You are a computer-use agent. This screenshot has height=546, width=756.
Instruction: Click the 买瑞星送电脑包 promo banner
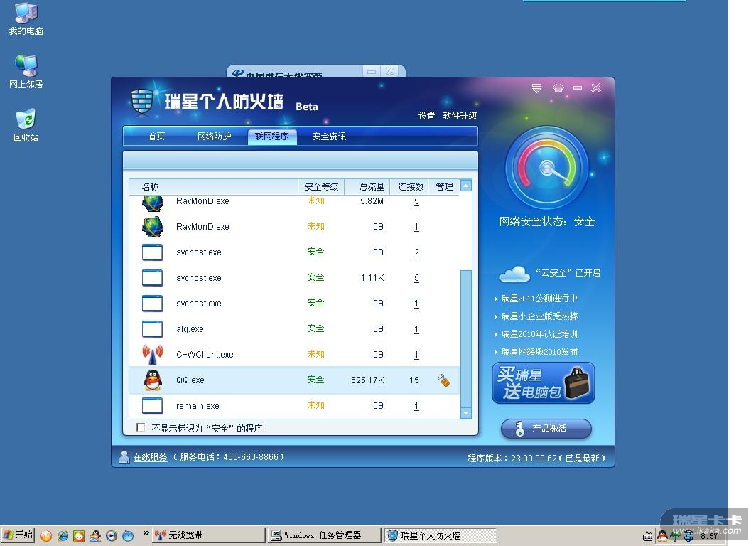(x=544, y=383)
